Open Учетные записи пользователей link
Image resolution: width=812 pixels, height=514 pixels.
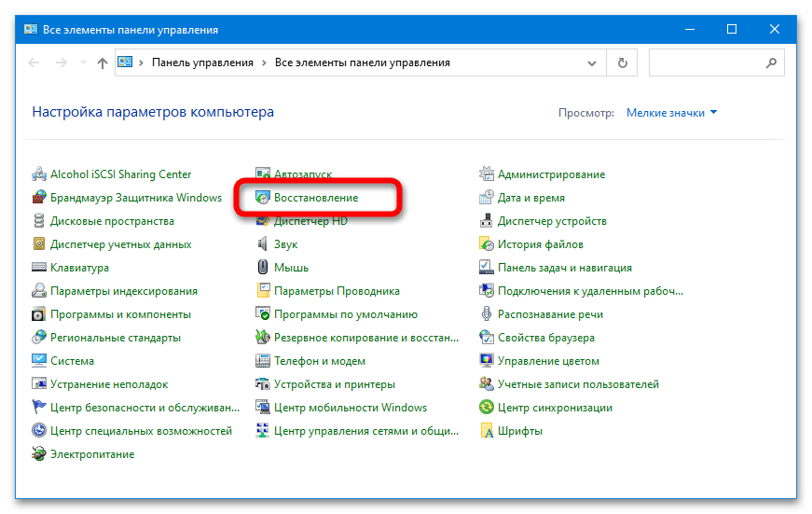tap(578, 384)
